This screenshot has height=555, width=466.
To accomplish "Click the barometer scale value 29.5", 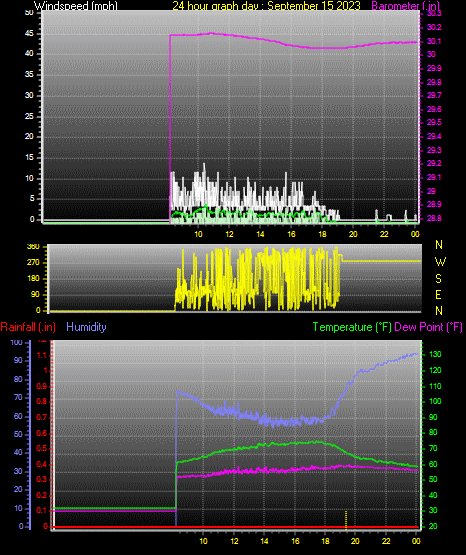I will click(434, 122).
